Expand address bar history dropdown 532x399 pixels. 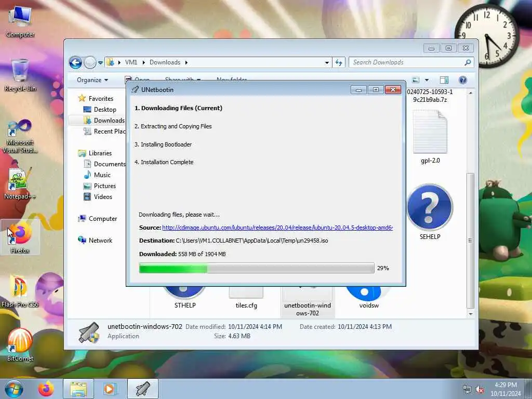point(327,62)
